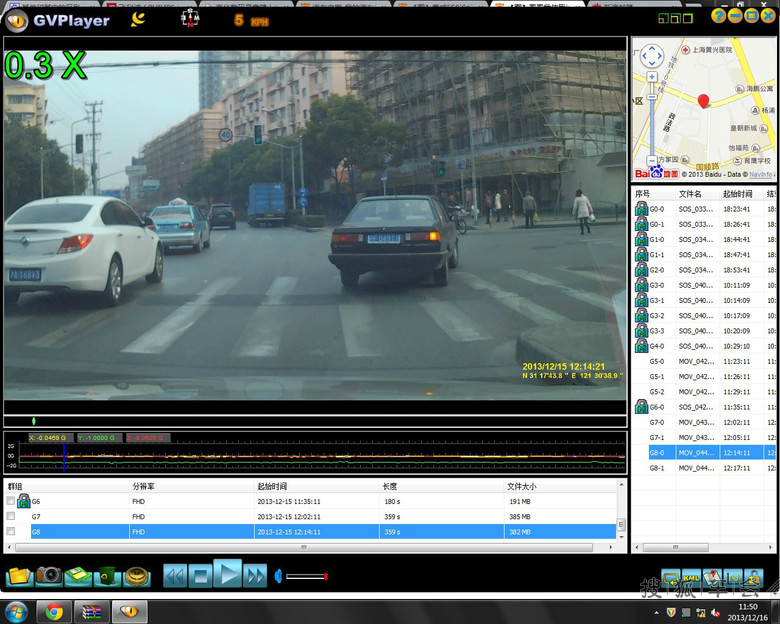This screenshot has width=780, height=624.
Task: Tick the checkbox for group G8
Action: click(x=11, y=531)
